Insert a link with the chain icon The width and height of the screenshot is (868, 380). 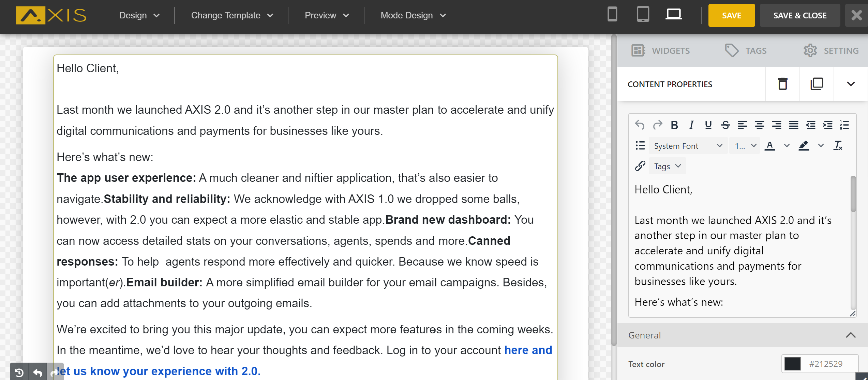point(640,166)
